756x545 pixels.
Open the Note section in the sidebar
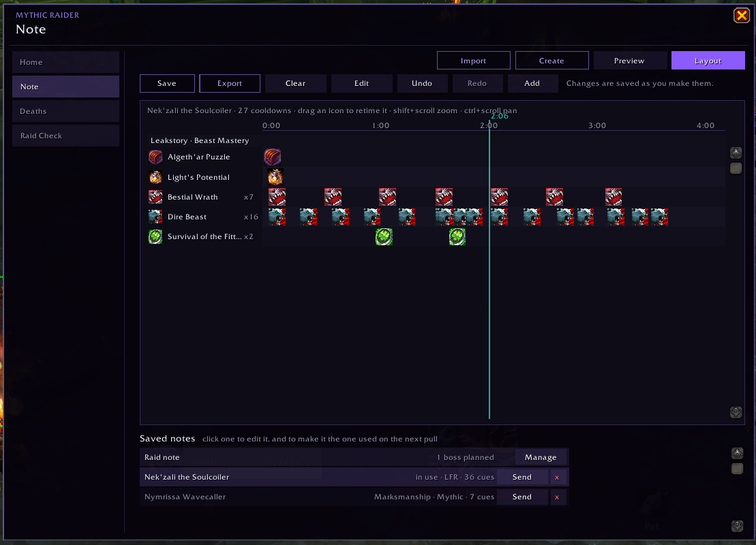(65, 87)
